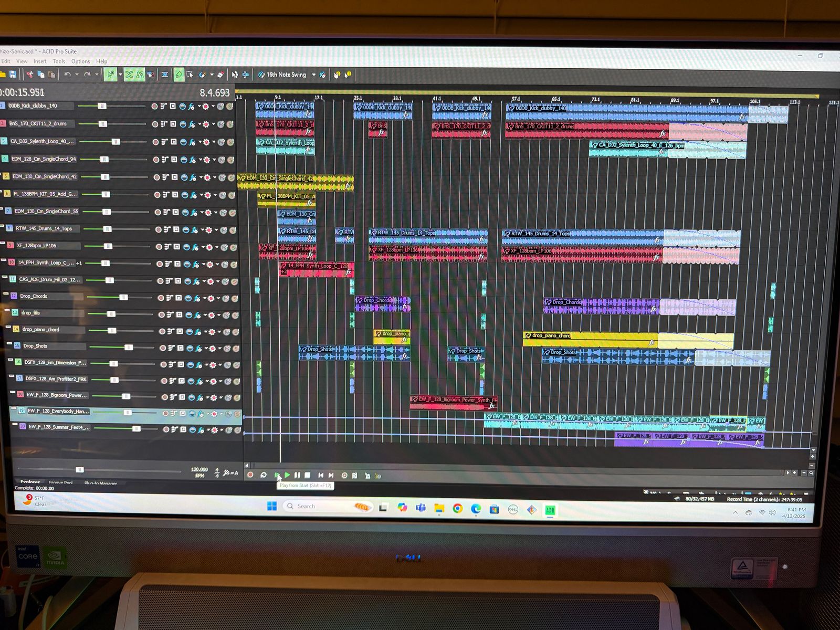This screenshot has width=840, height=630.
Task: Click the Undo arrow icon
Action: tap(67, 75)
